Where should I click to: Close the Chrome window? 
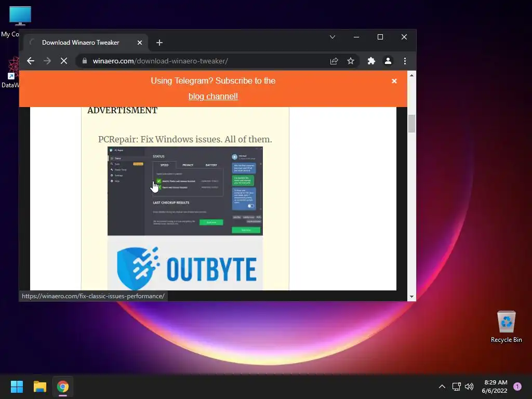[404, 37]
